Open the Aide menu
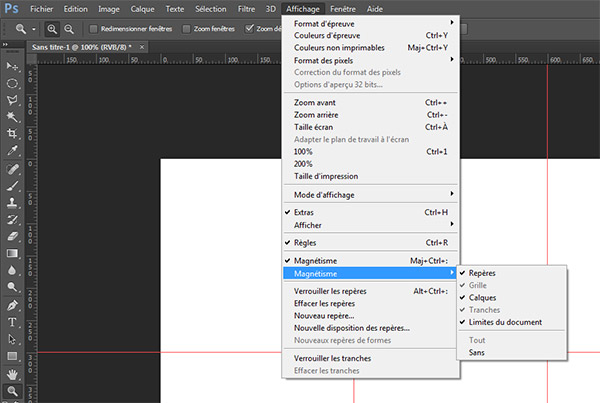The width and height of the screenshot is (600, 403). 375,9
